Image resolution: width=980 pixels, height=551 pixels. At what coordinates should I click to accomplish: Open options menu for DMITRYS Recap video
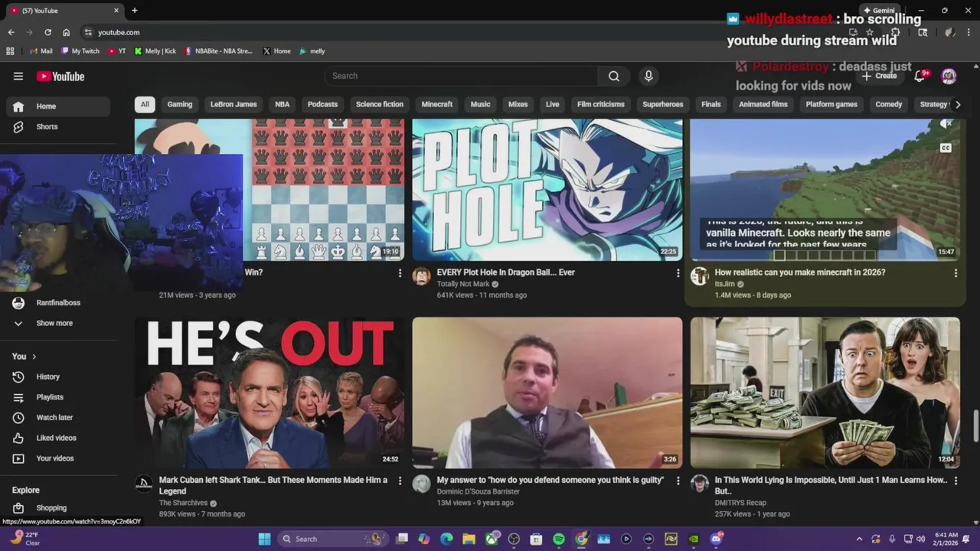click(x=955, y=481)
